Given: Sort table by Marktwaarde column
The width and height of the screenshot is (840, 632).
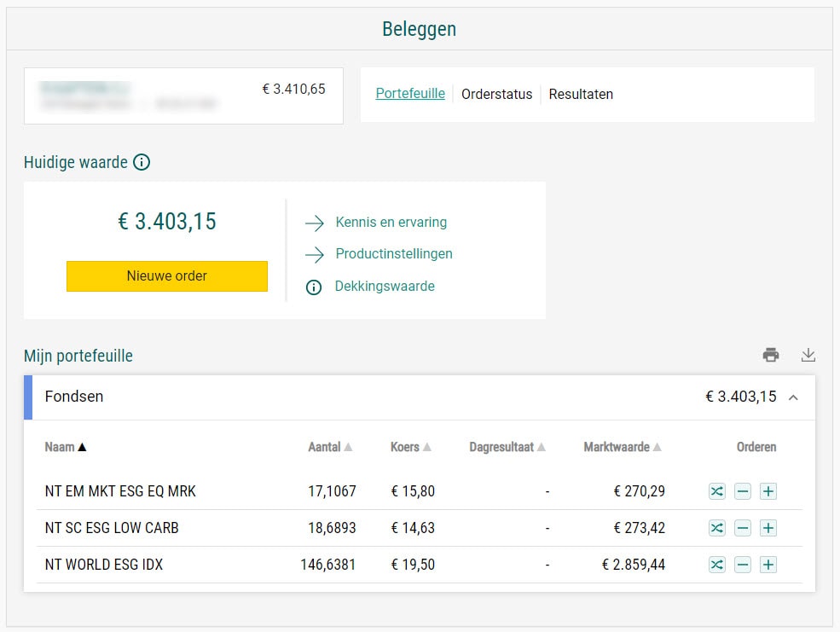Looking at the screenshot, I should click(x=623, y=447).
